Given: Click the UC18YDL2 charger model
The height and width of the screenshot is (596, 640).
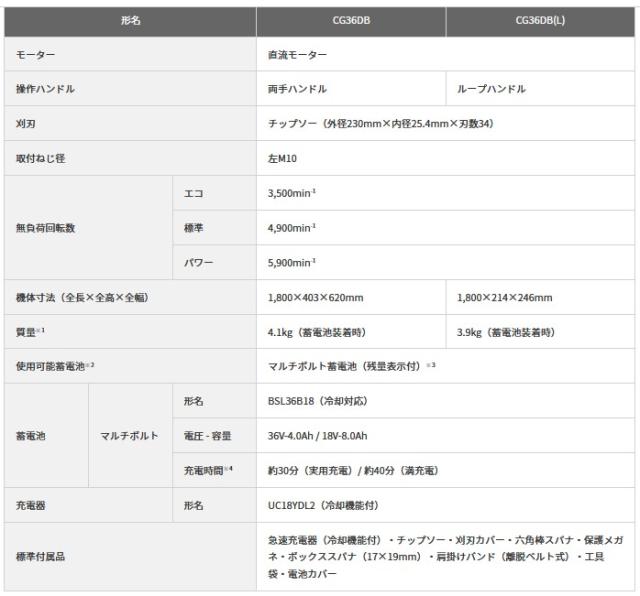Looking at the screenshot, I should [323, 505].
